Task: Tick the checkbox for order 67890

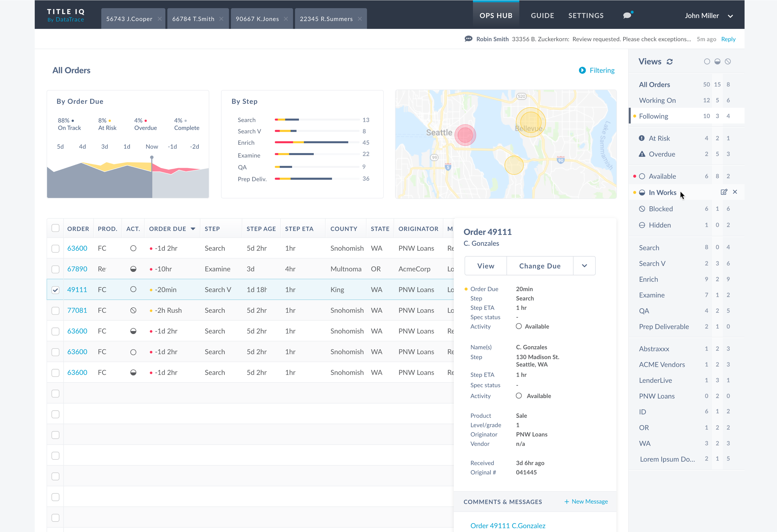Action: pyautogui.click(x=56, y=269)
